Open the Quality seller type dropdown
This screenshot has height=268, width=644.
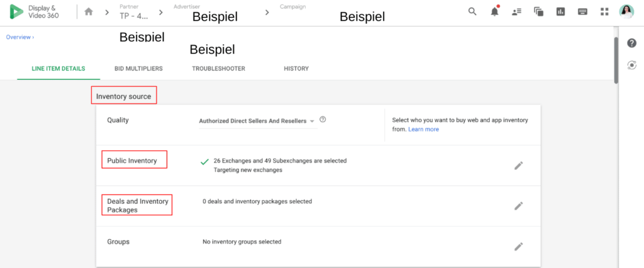click(257, 121)
